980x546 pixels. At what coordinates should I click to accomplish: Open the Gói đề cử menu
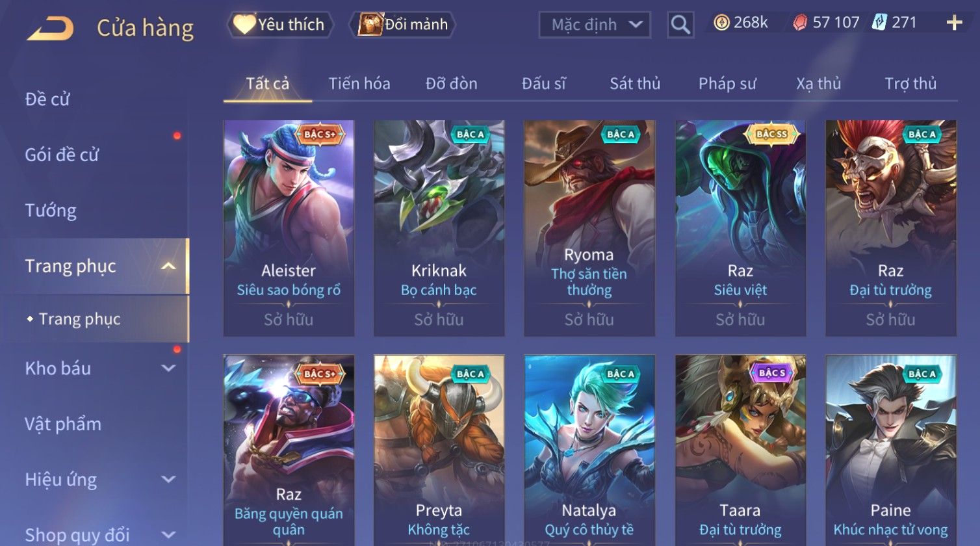[62, 155]
